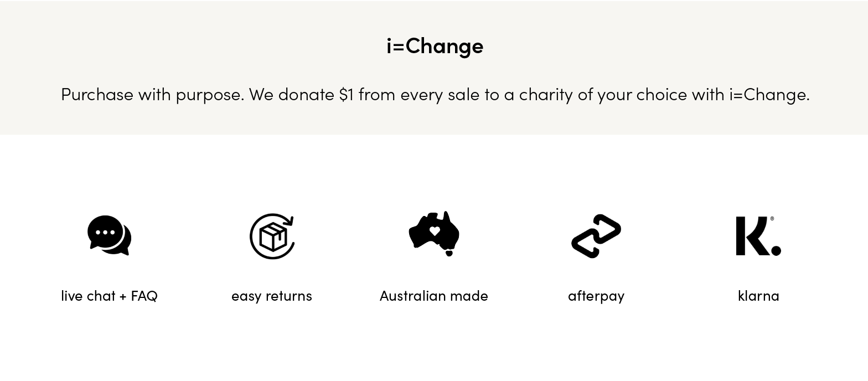Click the Klarna K logo
The height and width of the screenshot is (381, 868).
click(x=758, y=236)
